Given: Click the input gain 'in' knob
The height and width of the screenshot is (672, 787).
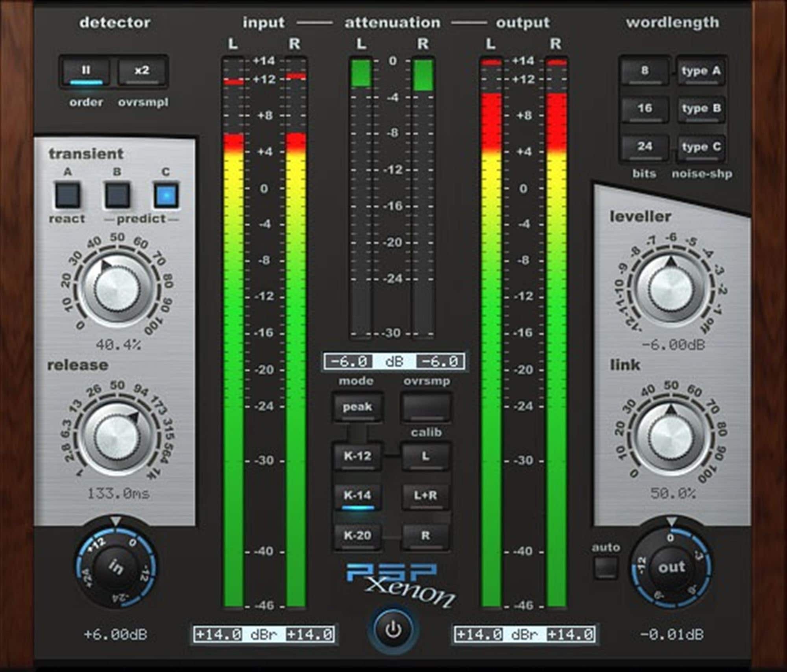Looking at the screenshot, I should coord(116,567).
